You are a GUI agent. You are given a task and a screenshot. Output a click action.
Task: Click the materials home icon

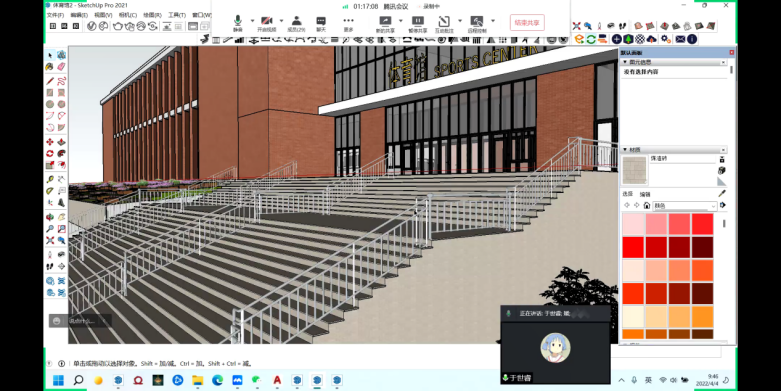point(647,205)
